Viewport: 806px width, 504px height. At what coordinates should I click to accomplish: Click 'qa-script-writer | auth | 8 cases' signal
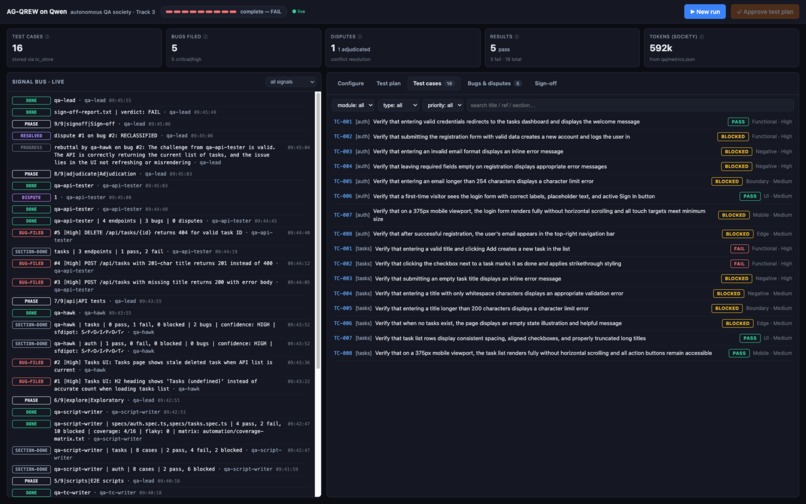click(x=134, y=469)
